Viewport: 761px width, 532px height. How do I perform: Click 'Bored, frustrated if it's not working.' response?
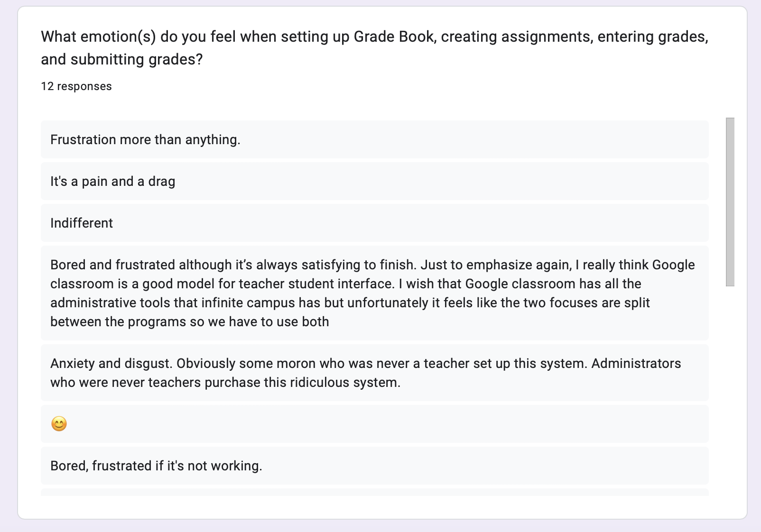click(x=156, y=466)
